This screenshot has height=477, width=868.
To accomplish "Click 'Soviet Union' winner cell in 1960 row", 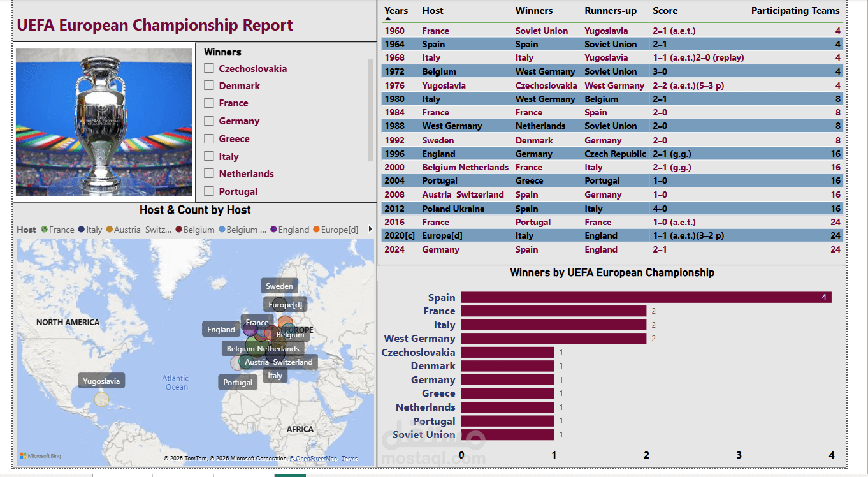I will [542, 31].
